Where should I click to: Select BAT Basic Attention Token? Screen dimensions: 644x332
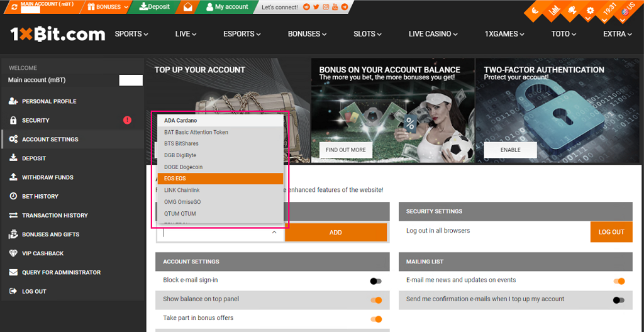click(x=220, y=132)
